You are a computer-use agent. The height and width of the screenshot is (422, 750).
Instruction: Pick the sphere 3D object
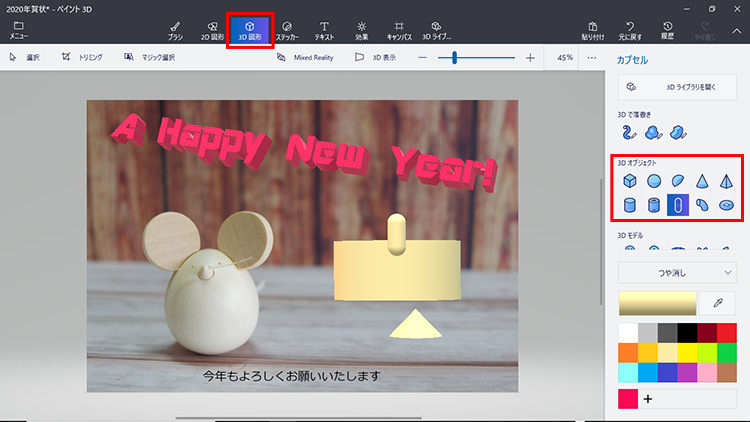coord(654,181)
